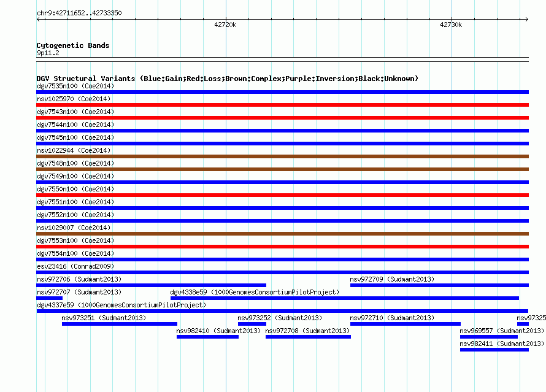The height and width of the screenshot is (392, 546).
Task: Select the blue bar of dgv4338e59
Action: coord(345,298)
